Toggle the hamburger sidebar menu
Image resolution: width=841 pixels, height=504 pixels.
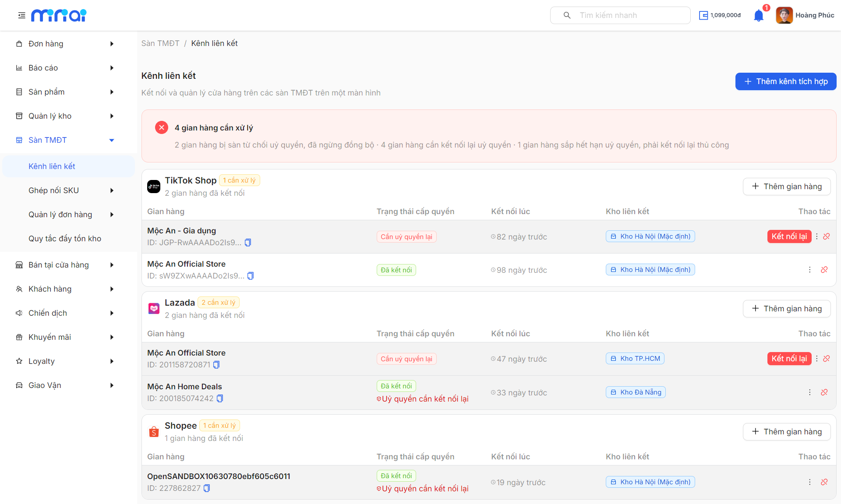pos(21,15)
